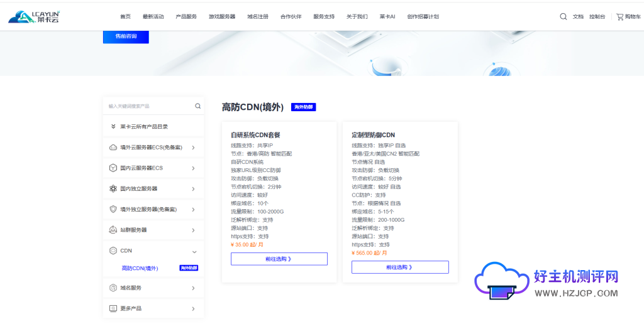The height and width of the screenshot is (331, 644).
Task: Click the 节点宕机切换：5分钟 line
Action: (377, 178)
